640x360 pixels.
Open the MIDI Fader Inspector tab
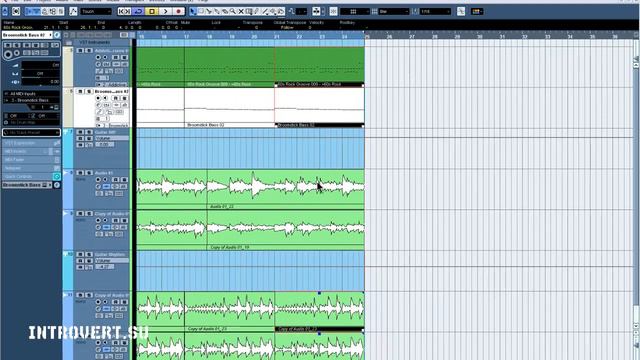point(31,160)
